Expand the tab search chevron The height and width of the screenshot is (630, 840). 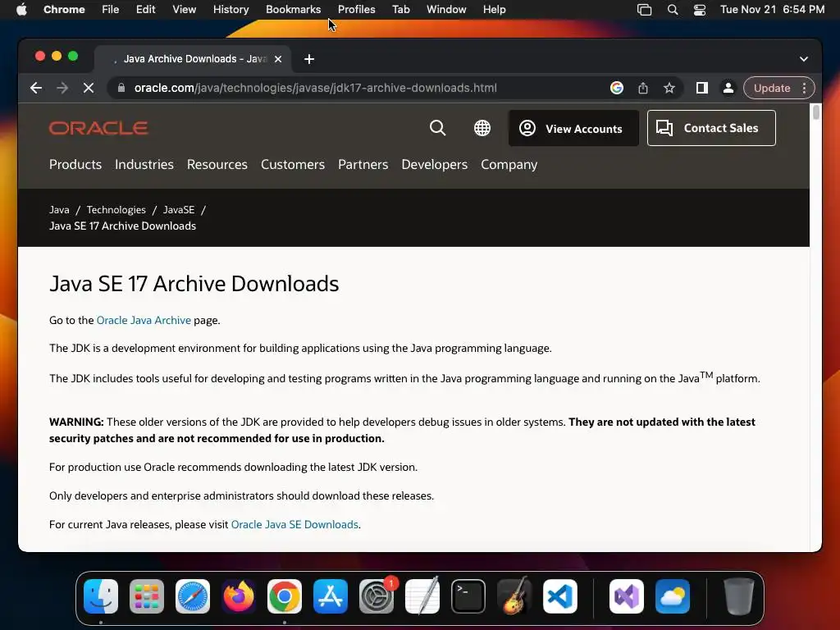(804, 59)
